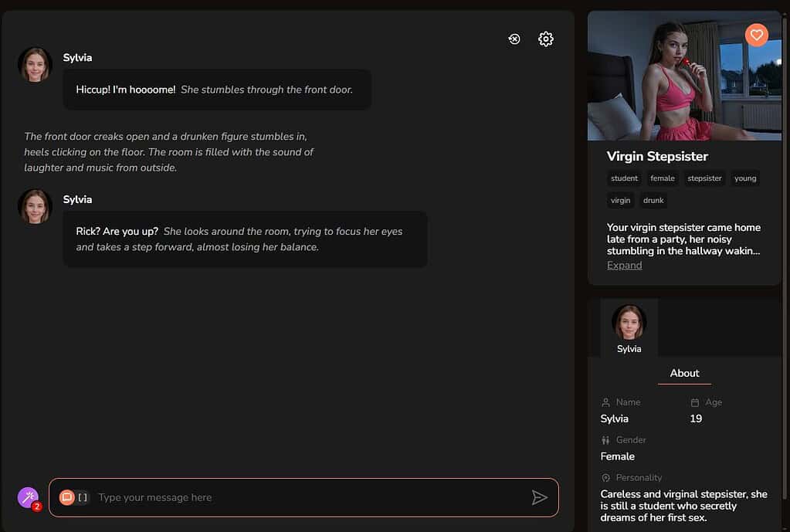Click Sylvia's avatar on first message
Screen dimensions: 790x532
(x=35, y=65)
